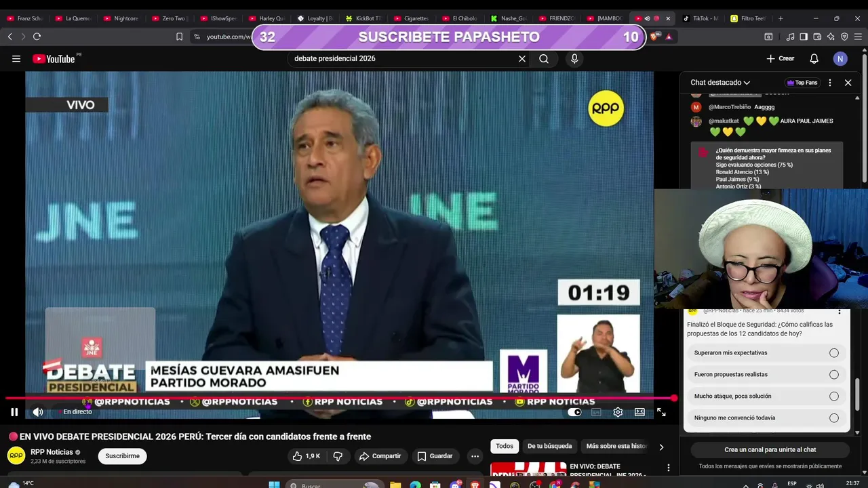This screenshot has height=488, width=868.
Task: Start voice search with microphone icon
Action: click(574, 59)
